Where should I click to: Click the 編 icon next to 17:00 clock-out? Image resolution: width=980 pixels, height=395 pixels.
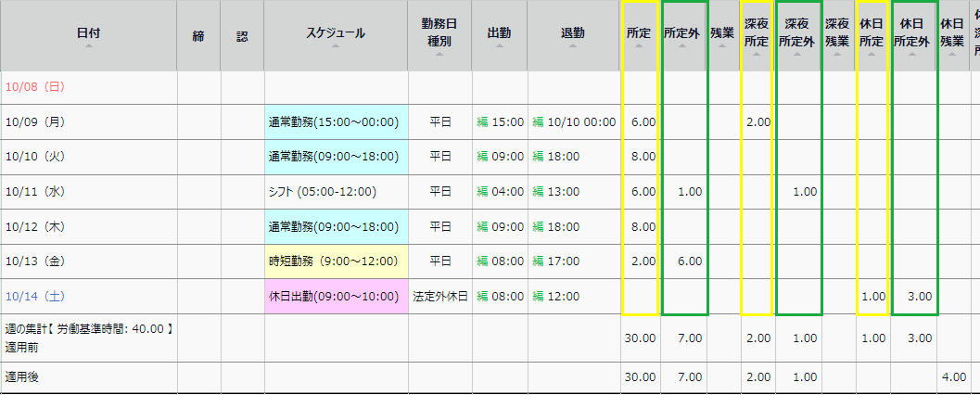pyautogui.click(x=538, y=262)
